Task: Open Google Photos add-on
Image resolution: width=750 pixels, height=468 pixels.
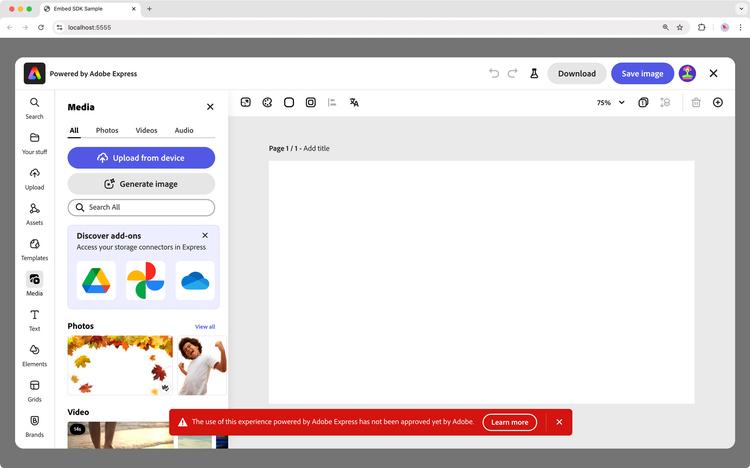Action: 145,280
